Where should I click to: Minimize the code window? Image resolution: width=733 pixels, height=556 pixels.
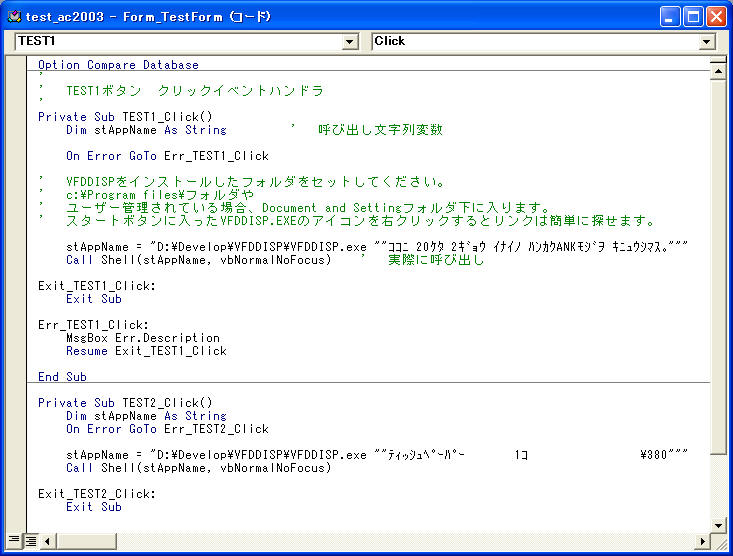[669, 17]
